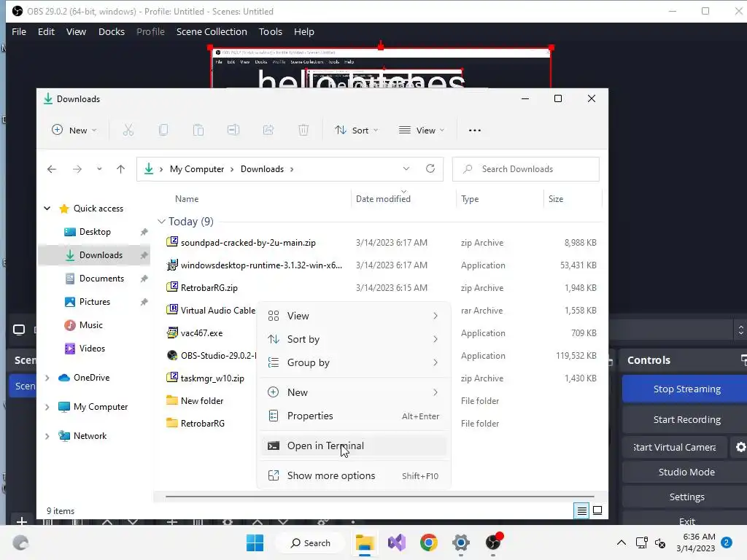Select Documents in the navigation pane
The width and height of the screenshot is (747, 560).
click(x=94, y=279)
